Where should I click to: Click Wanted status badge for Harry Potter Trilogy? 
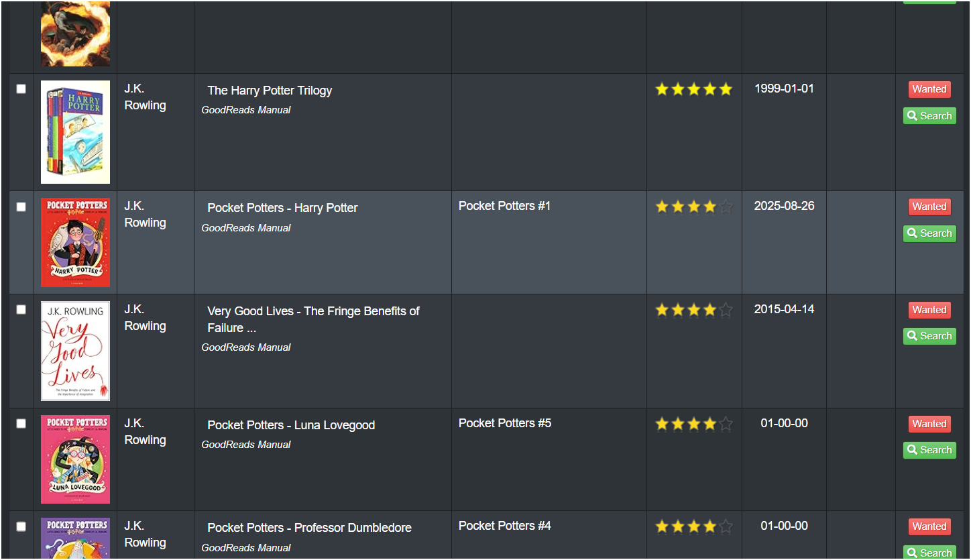(929, 89)
